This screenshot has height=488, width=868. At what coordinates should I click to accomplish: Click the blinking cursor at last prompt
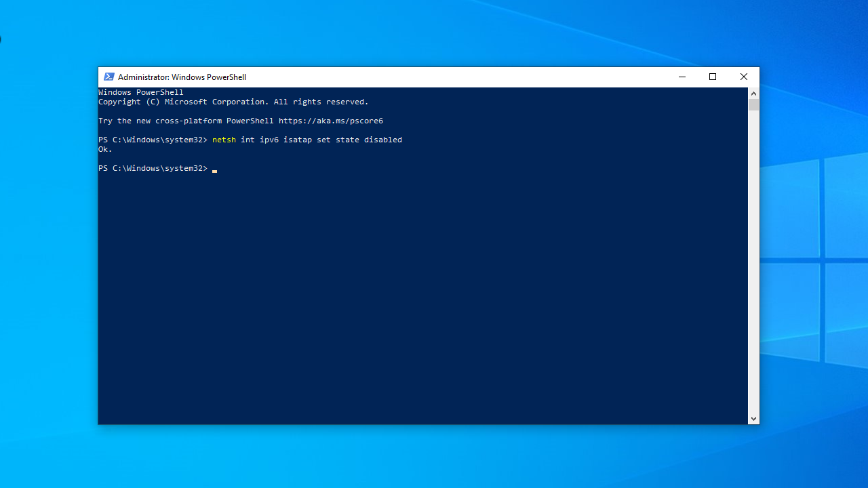point(215,171)
